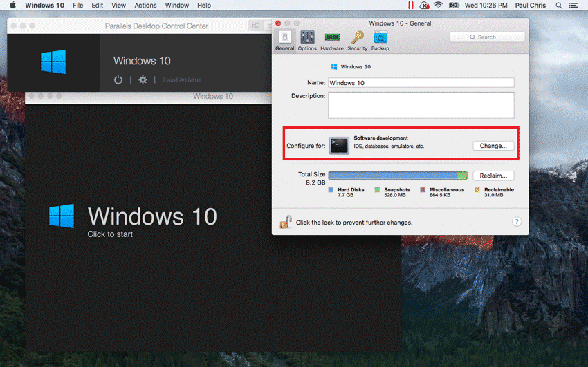Click the Snapshots green legend swatch
This screenshot has height=367, width=588.
pyautogui.click(x=377, y=190)
